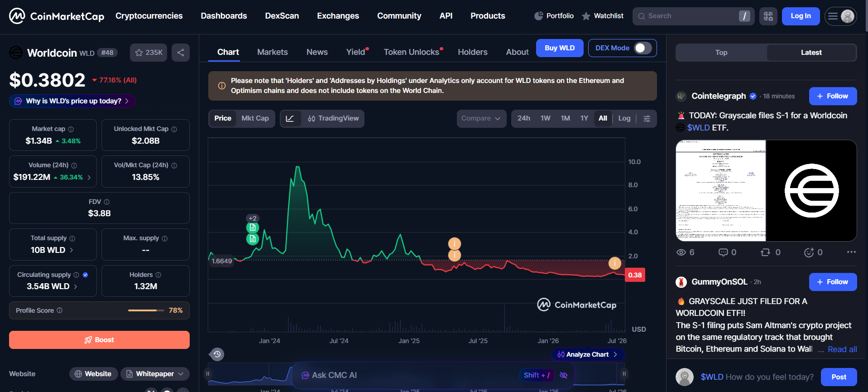Click Total supply info icon
This screenshot has height=392, width=868.
72,238
